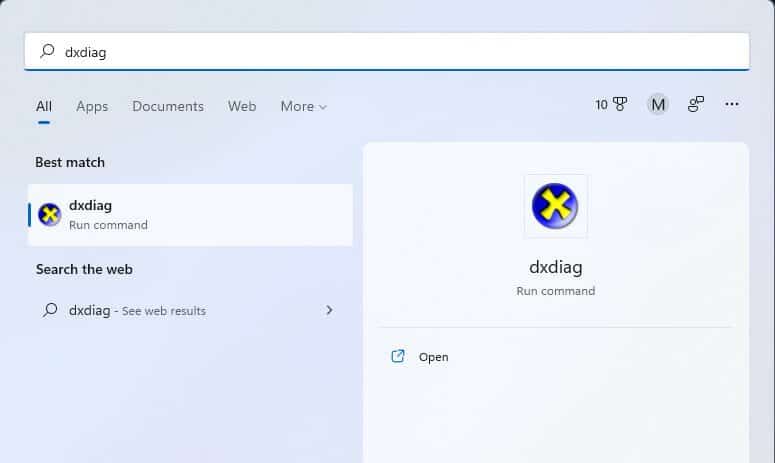Switch to the Apps filter tab

[92, 106]
